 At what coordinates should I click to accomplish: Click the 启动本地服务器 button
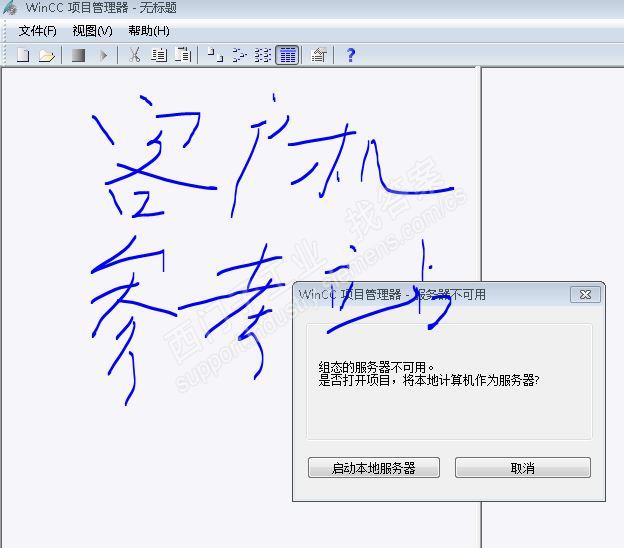[x=374, y=468]
